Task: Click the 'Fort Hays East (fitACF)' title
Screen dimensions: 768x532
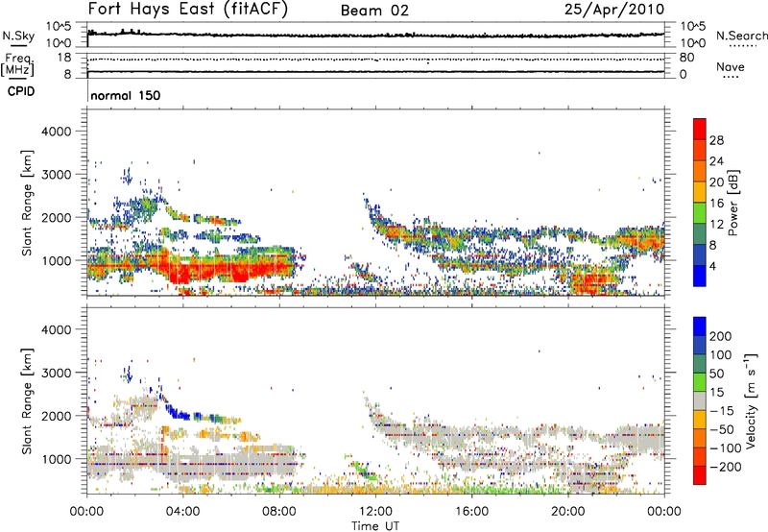Action: (x=188, y=10)
